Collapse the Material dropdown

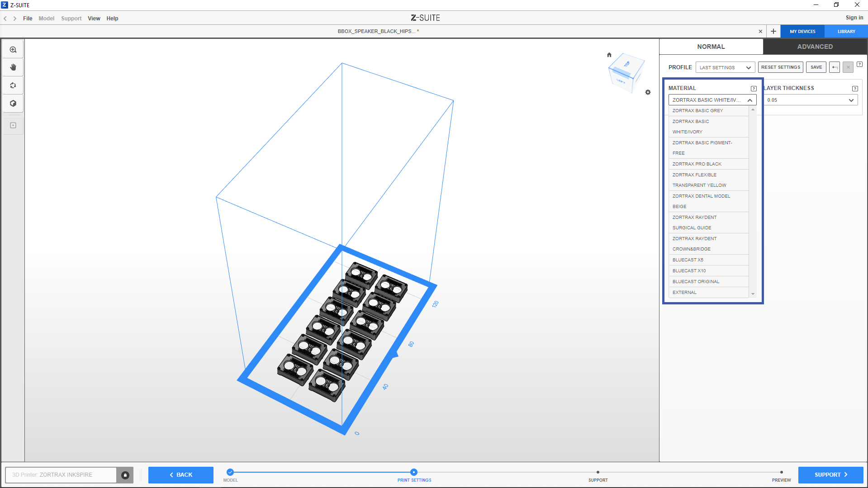pyautogui.click(x=749, y=100)
